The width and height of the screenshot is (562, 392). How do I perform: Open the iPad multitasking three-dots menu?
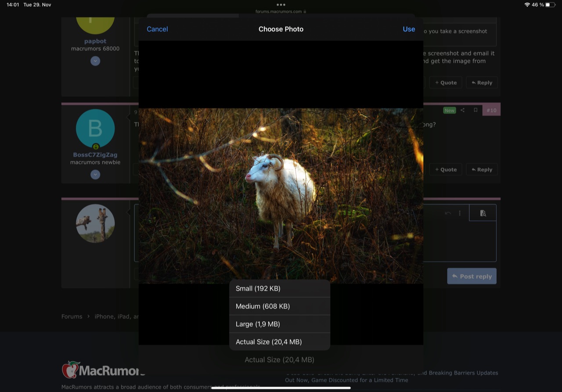tap(281, 4)
